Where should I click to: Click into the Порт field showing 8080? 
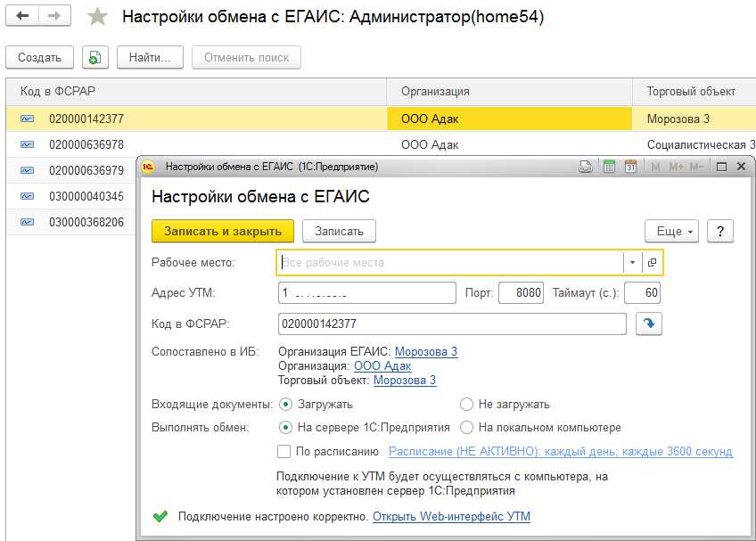tap(522, 293)
